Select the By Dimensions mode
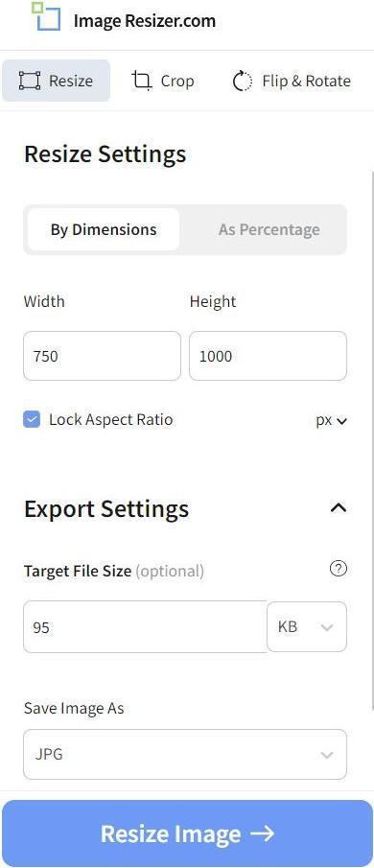 pos(104,229)
